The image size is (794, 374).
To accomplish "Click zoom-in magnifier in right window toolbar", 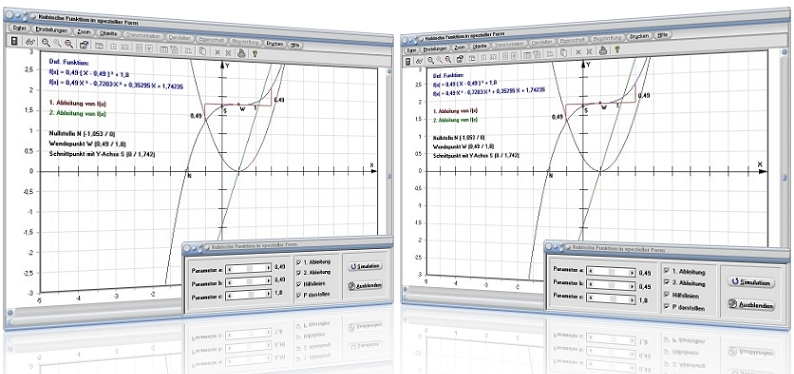I will [x=431, y=60].
